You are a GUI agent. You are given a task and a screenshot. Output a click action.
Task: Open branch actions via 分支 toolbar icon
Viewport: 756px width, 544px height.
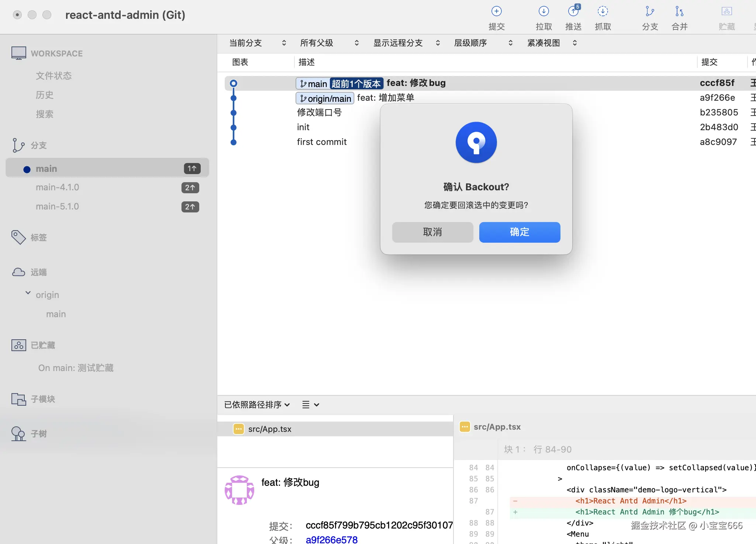(649, 17)
